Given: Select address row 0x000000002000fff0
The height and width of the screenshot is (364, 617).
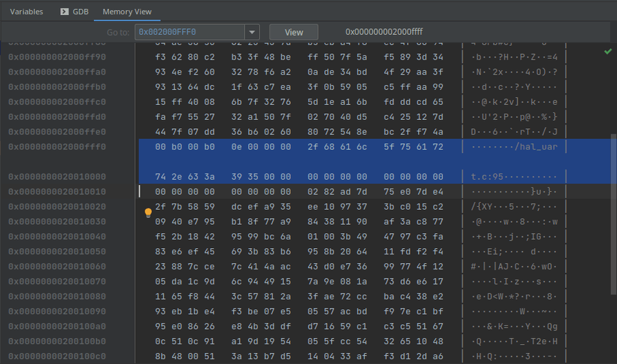Looking at the screenshot, I should point(58,147).
